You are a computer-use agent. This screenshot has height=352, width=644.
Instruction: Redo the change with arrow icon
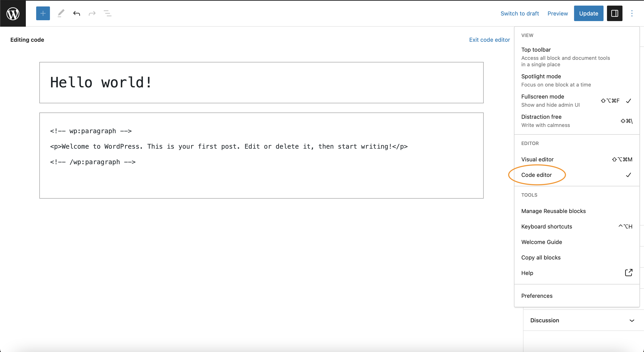92,14
